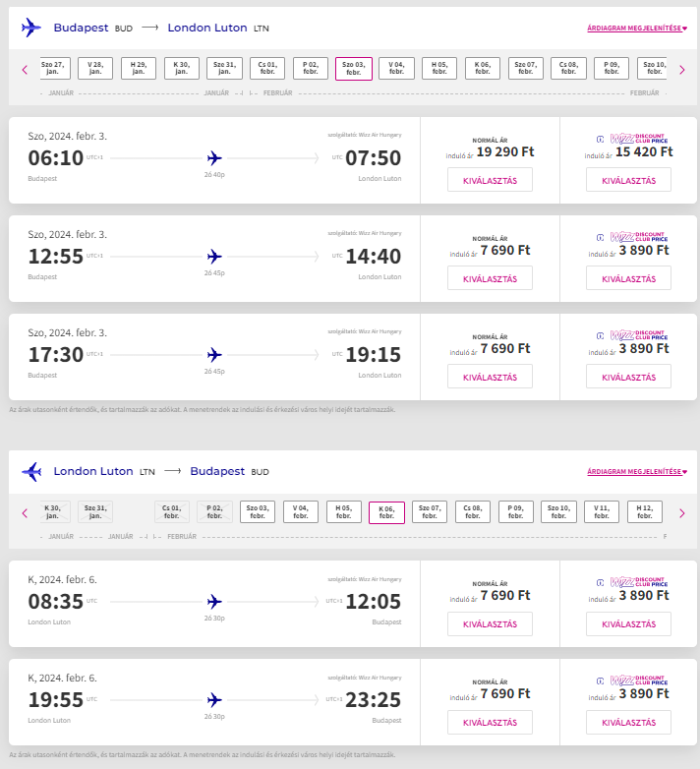Select return date Sze 07, febr.
Image resolution: width=700 pixels, height=769 pixels.
click(430, 512)
